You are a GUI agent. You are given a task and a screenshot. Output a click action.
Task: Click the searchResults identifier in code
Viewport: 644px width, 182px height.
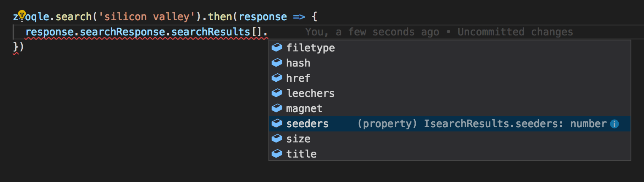tap(211, 32)
